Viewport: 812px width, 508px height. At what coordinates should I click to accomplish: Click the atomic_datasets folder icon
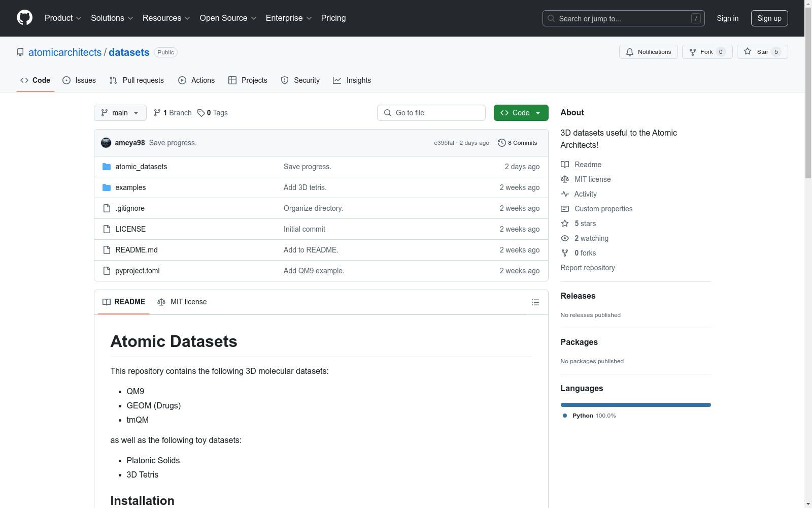(107, 167)
